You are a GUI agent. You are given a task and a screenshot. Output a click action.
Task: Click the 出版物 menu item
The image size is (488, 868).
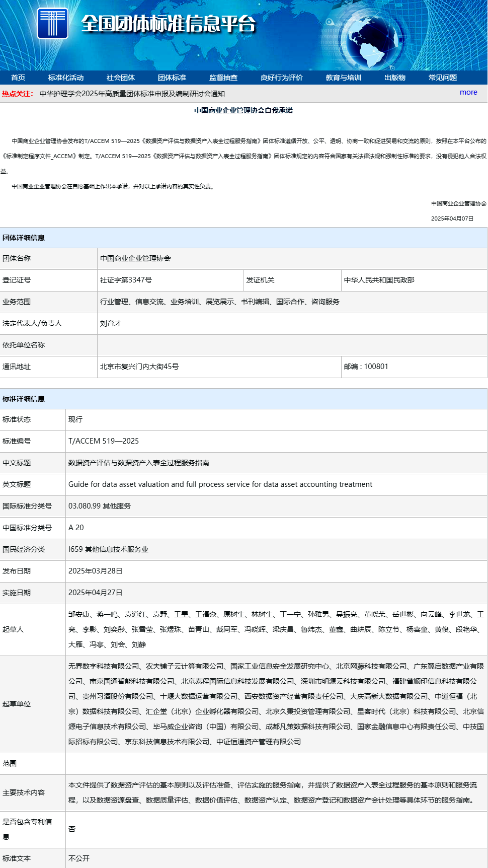pos(395,78)
